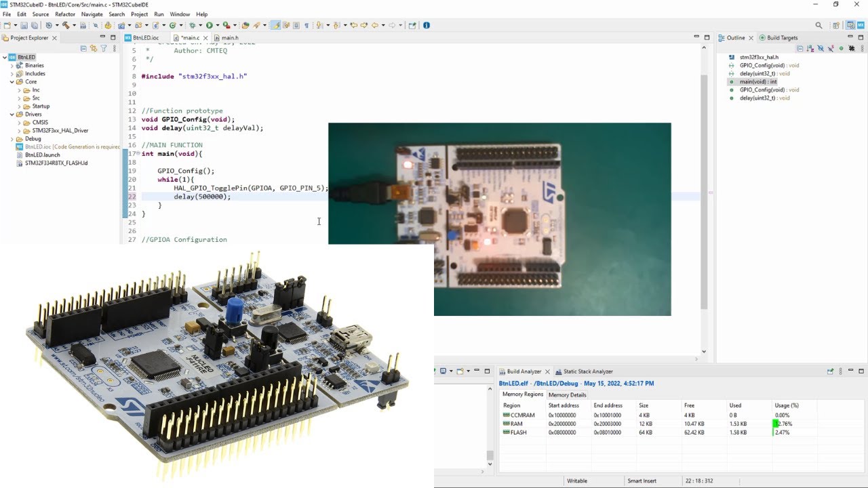The image size is (868, 488).
Task: Click the Open Perspective icon
Action: point(836,25)
